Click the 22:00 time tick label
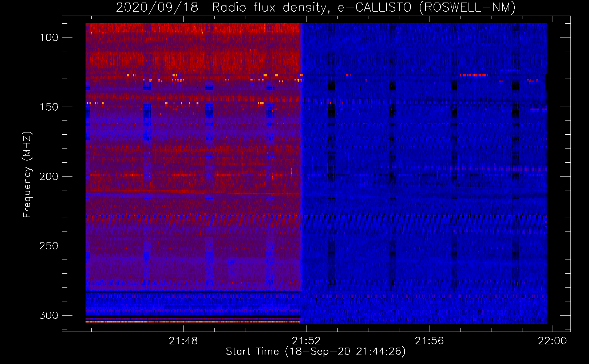 pyautogui.click(x=553, y=341)
